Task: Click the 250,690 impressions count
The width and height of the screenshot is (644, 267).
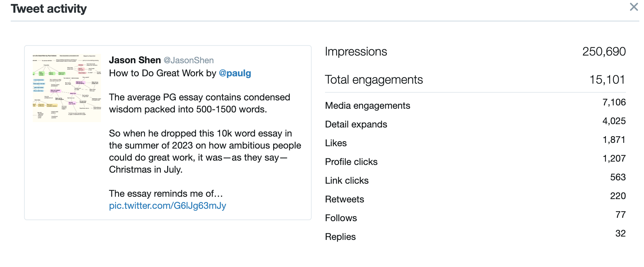Action: point(604,52)
